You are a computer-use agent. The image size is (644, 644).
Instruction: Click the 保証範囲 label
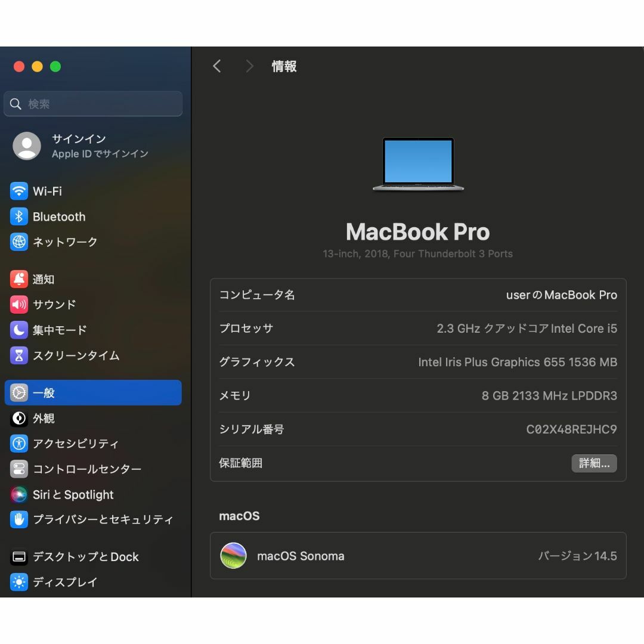(241, 463)
